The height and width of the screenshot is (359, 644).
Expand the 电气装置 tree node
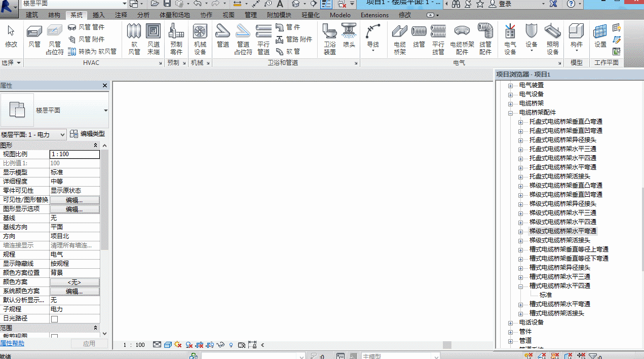(511, 85)
